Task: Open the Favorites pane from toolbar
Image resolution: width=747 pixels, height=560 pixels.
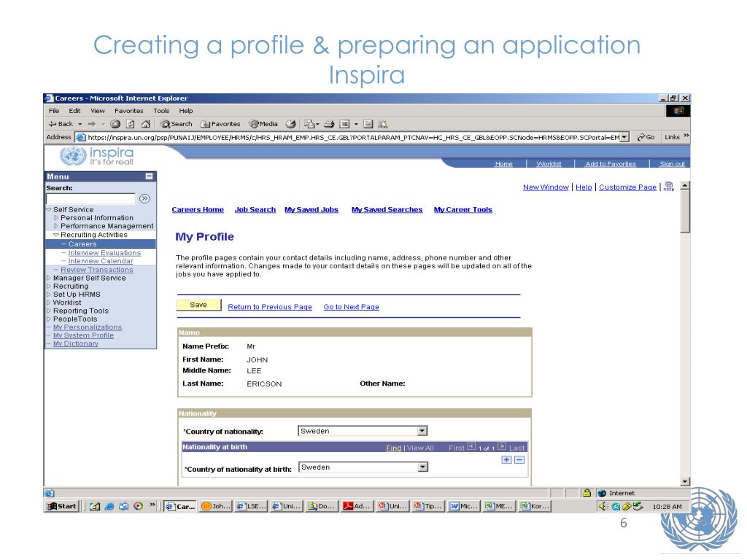Action: point(220,124)
